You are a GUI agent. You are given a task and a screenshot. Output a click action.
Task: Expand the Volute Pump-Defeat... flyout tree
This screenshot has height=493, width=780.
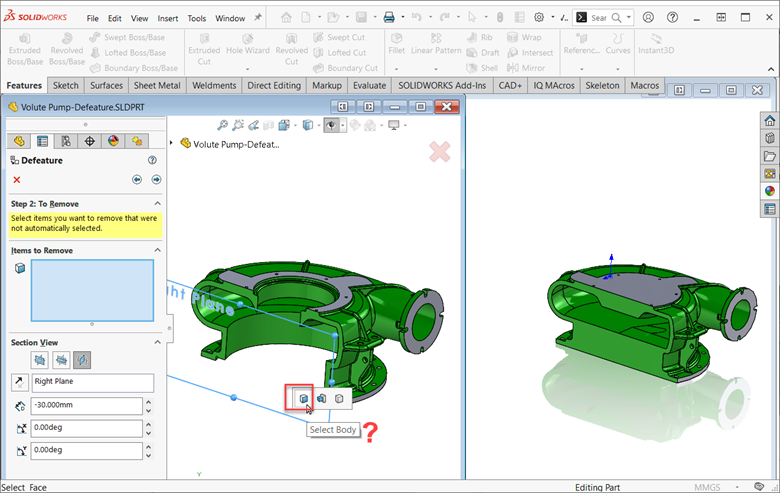click(171, 143)
